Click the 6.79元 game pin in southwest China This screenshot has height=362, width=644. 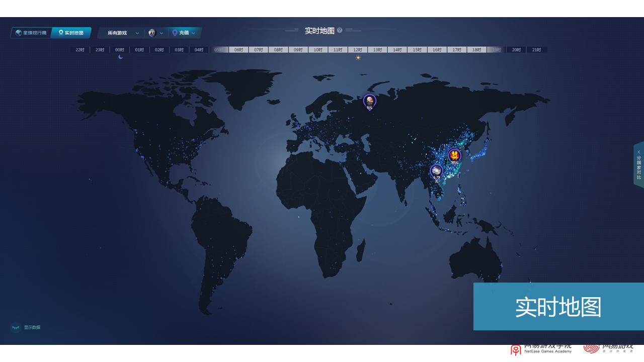436,171
